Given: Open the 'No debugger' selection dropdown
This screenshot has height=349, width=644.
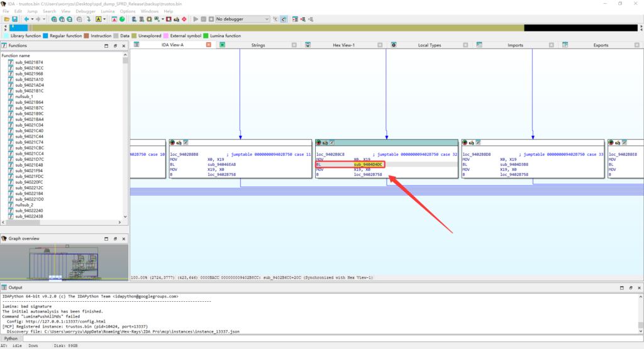Looking at the screenshot, I should pos(242,19).
